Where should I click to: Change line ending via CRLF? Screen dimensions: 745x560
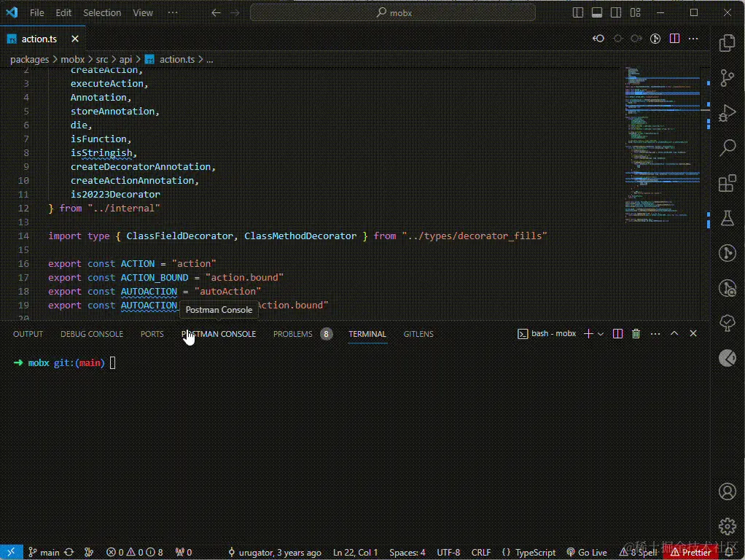481,553
